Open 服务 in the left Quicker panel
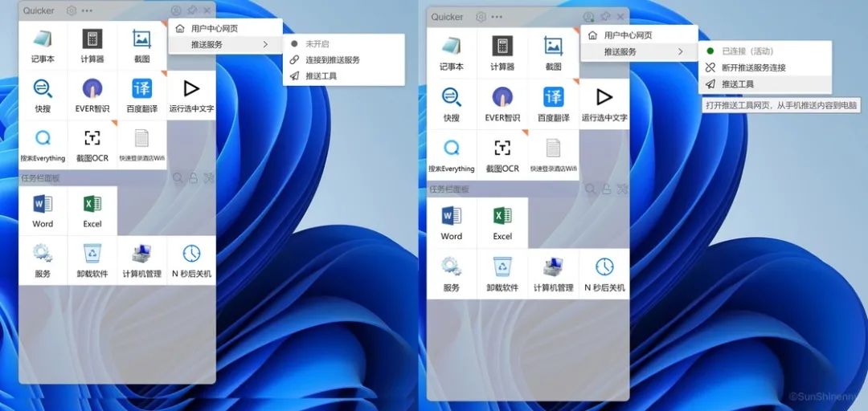Image resolution: width=868 pixels, height=411 pixels. 43,261
